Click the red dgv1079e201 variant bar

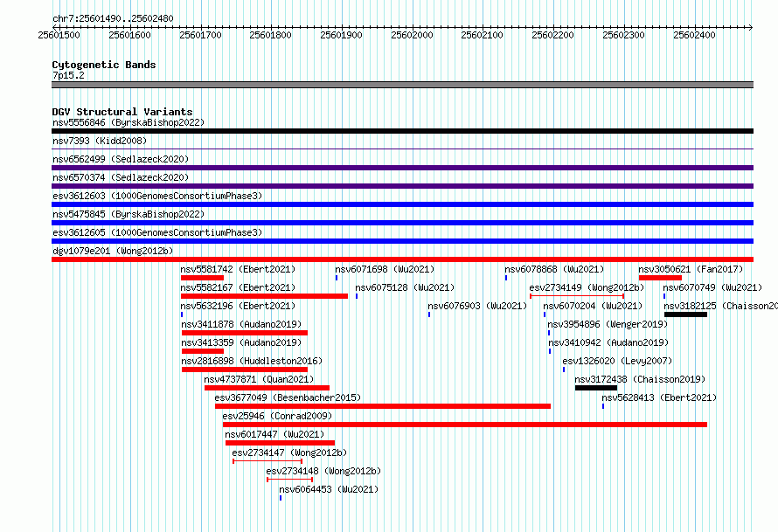click(x=402, y=259)
